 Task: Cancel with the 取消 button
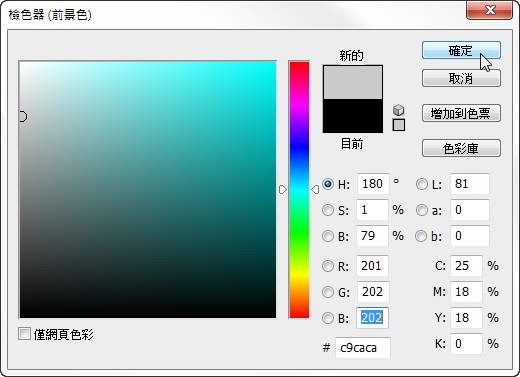click(x=461, y=79)
